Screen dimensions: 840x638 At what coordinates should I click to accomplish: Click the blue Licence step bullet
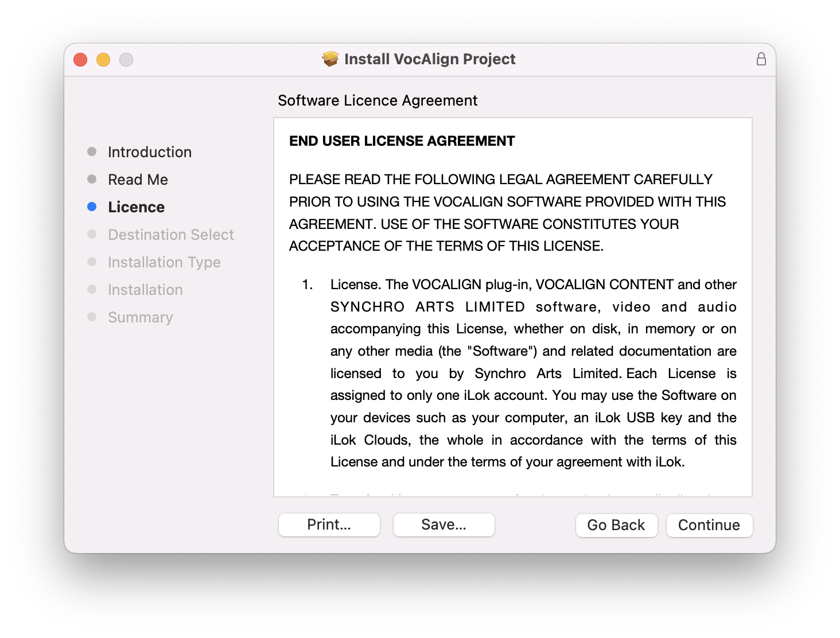click(x=92, y=207)
